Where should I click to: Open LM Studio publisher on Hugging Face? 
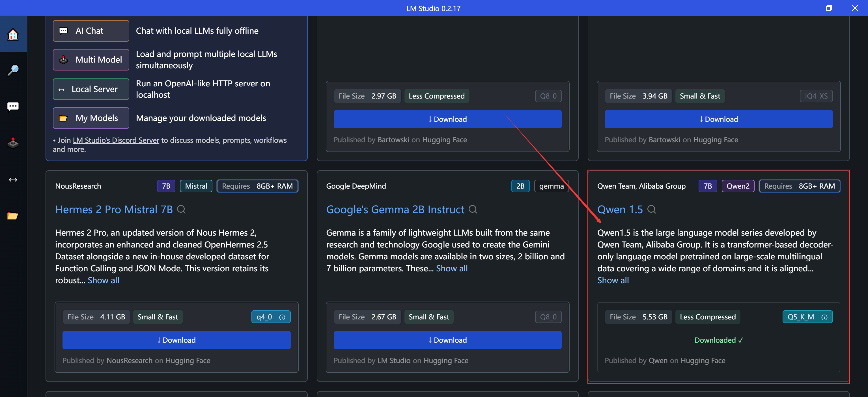point(394,360)
